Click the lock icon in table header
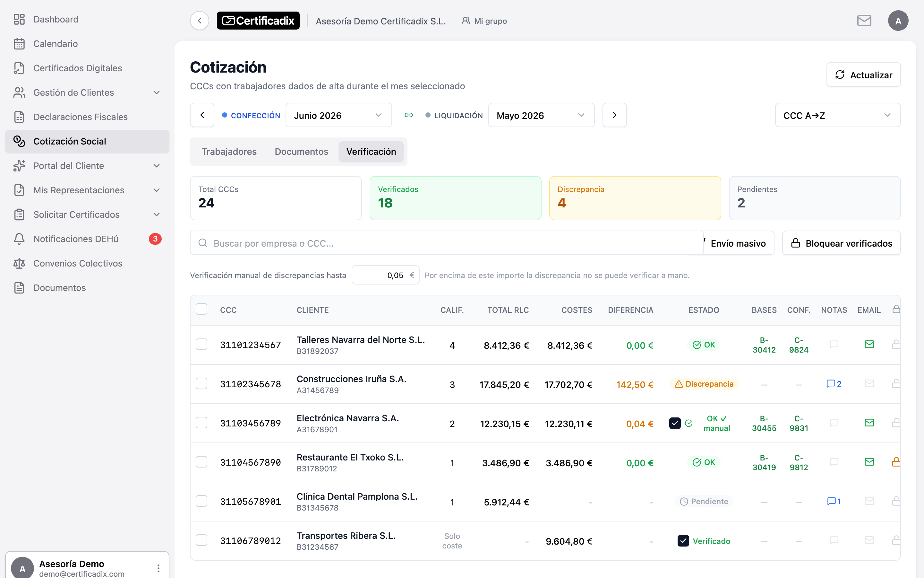The height and width of the screenshot is (578, 924). 896,309
